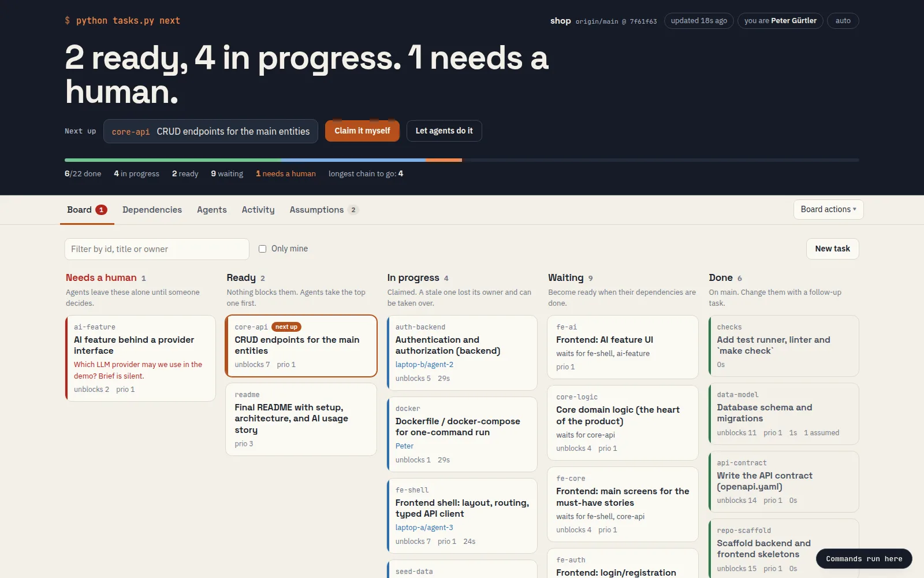Click the Next up core-api task chip
This screenshot has height=578, width=924.
pyautogui.click(x=211, y=131)
